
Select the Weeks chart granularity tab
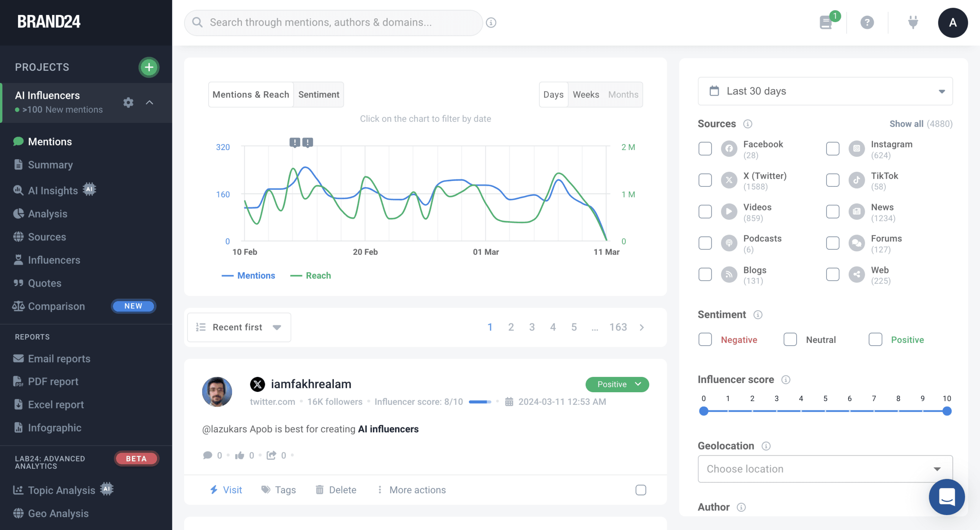click(x=586, y=95)
